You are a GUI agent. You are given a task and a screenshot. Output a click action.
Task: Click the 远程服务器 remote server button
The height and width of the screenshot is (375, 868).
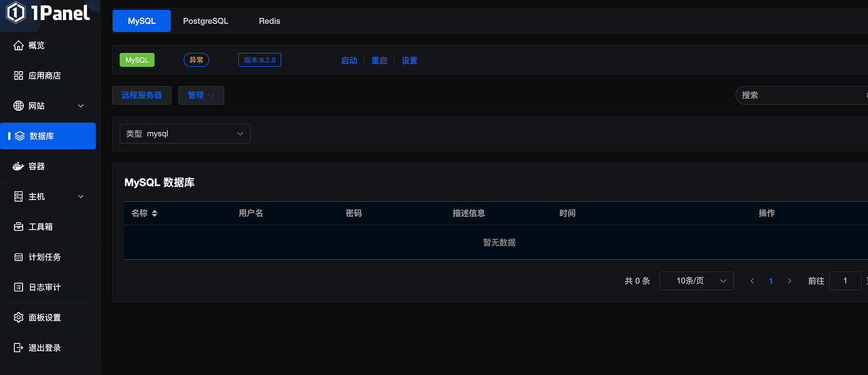point(142,95)
